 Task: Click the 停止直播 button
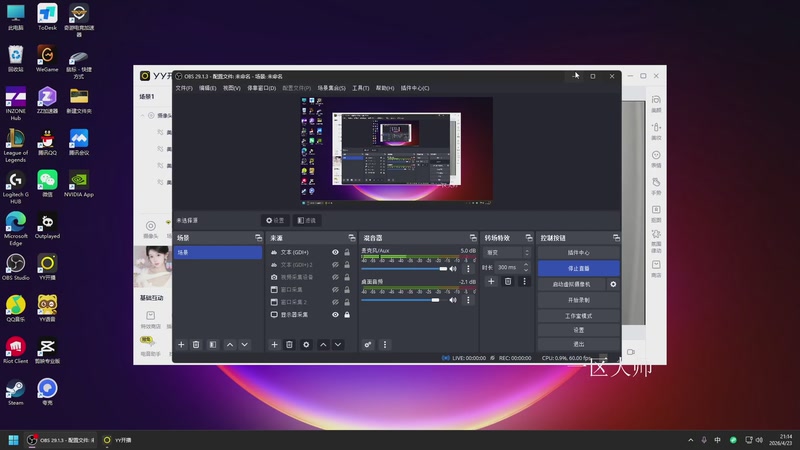click(x=578, y=269)
